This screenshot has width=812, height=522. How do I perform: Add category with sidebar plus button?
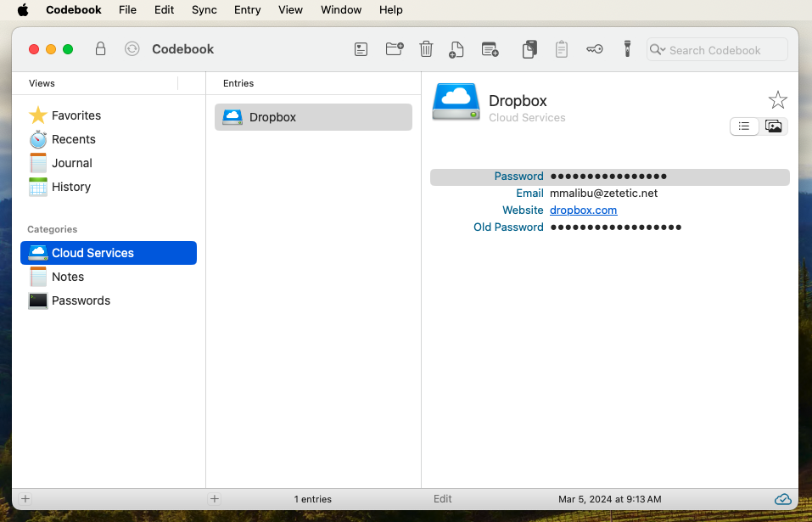pyautogui.click(x=25, y=499)
